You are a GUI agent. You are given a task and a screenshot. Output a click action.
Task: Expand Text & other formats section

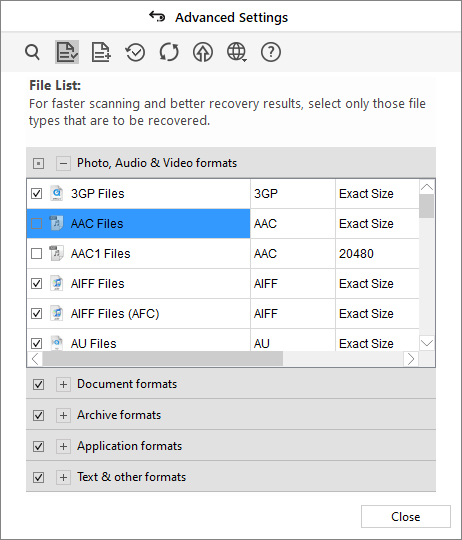(63, 477)
